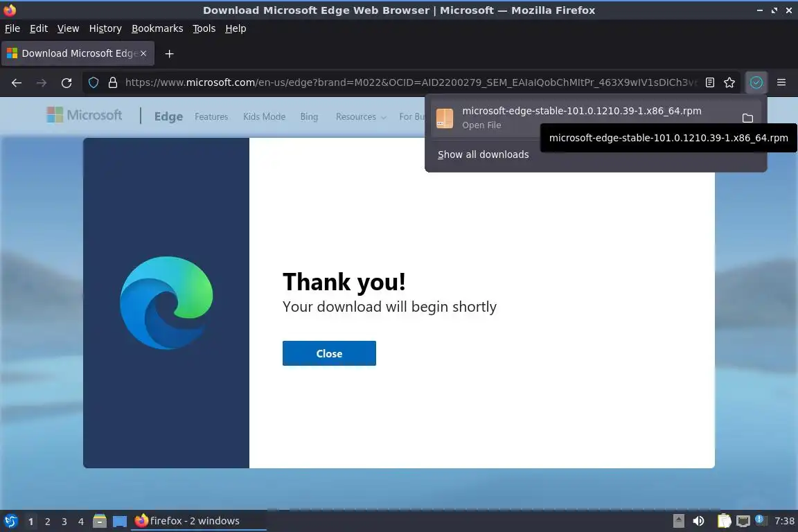Open a new tab with plus button
Screen dimensions: 798x532
(x=170, y=53)
